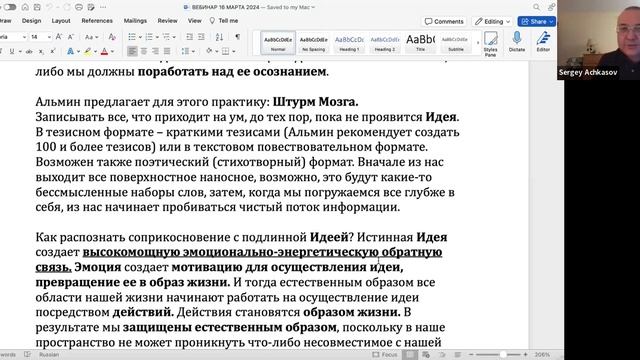640x360 pixels.
Task: Click the Dictate microphone icon
Action: [517, 42]
